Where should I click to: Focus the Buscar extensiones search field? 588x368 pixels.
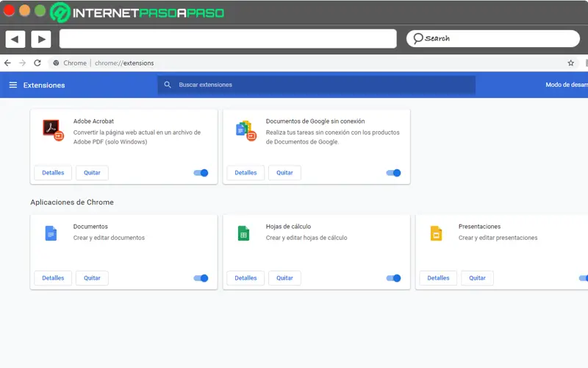(317, 85)
